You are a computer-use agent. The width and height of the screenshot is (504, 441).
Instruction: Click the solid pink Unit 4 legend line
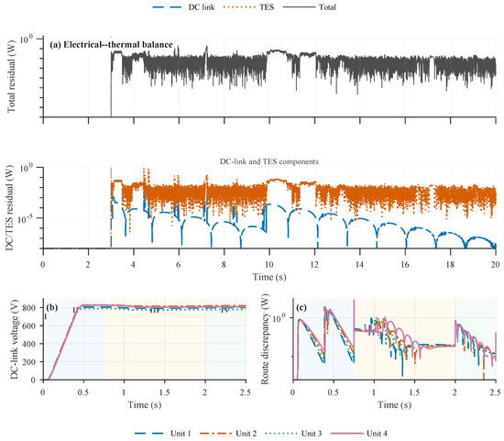click(x=345, y=434)
